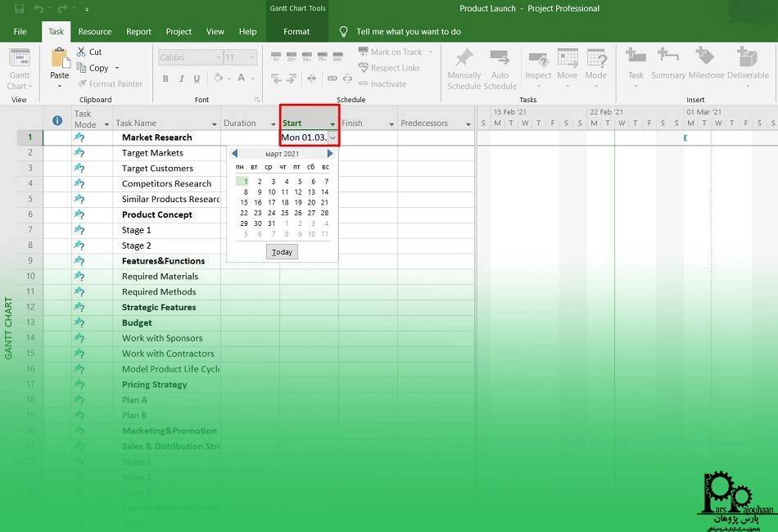This screenshot has width=778, height=532.
Task: Click the Summary task icon
Action: (667, 58)
